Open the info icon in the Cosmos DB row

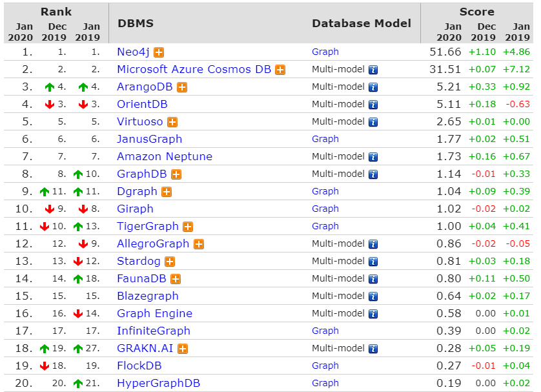click(x=373, y=70)
